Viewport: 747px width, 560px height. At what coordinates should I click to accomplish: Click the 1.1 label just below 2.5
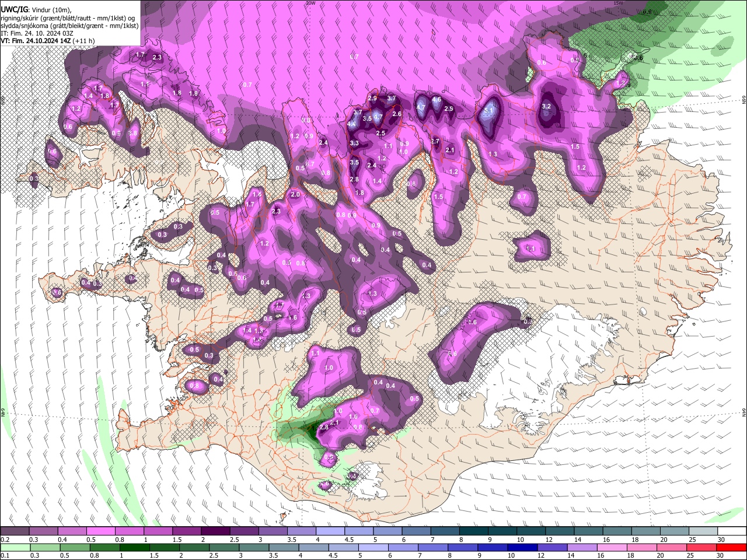click(388, 146)
